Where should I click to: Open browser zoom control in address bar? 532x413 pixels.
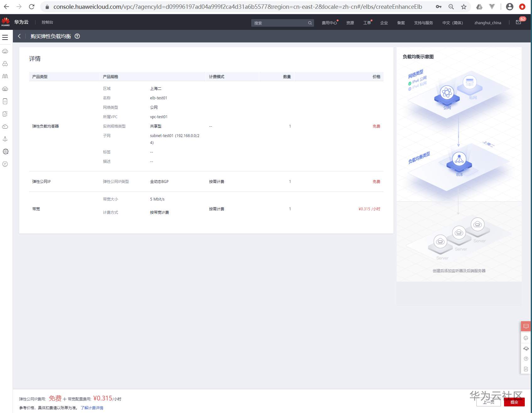point(451,7)
